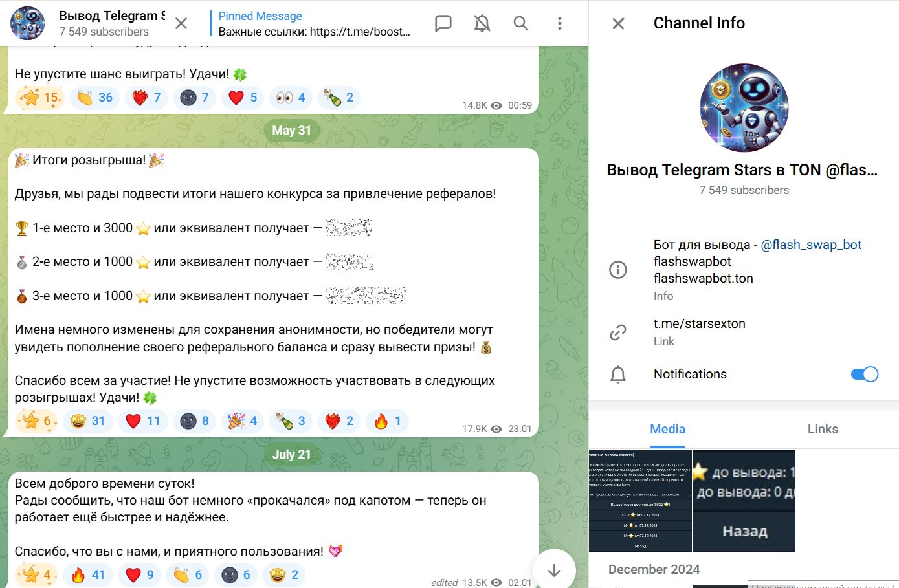
Task: Click the chain link icon
Action: point(618,332)
